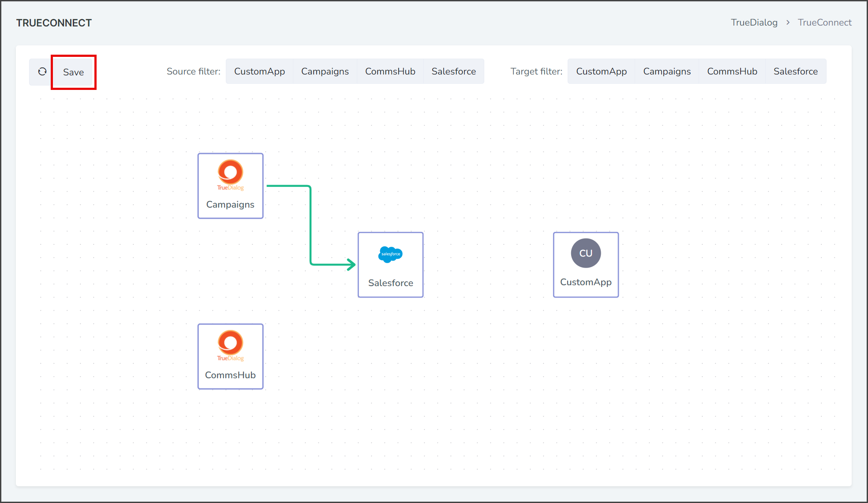Open the TrueConnect breadcrumb link
This screenshot has height=503, width=868.
coord(825,22)
